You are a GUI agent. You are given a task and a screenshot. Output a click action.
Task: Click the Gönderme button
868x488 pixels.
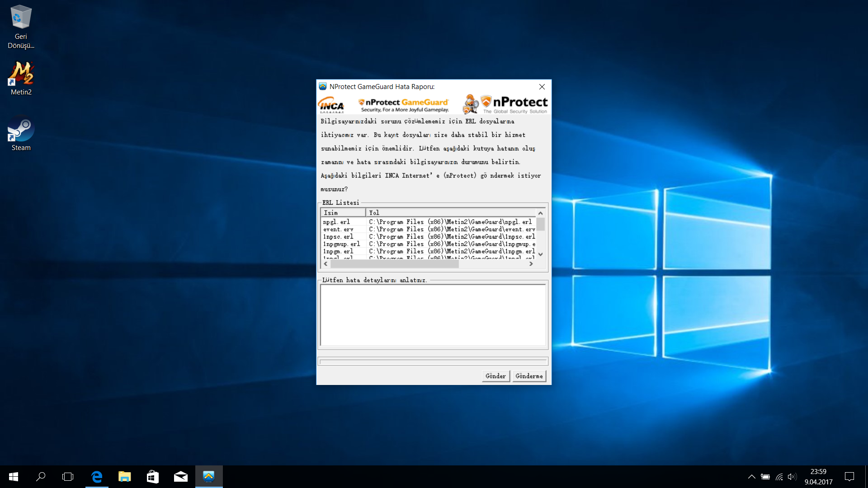[529, 376]
